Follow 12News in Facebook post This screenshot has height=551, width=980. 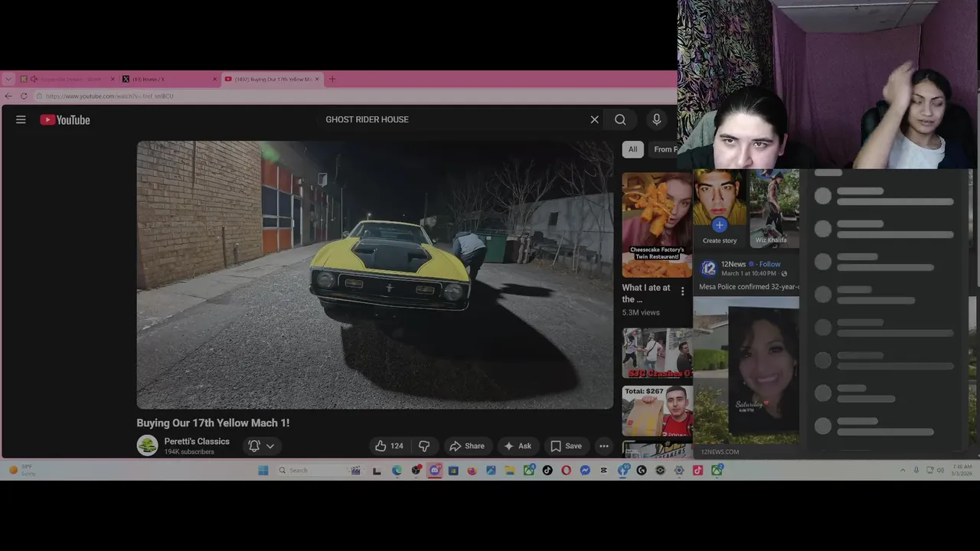pos(769,264)
